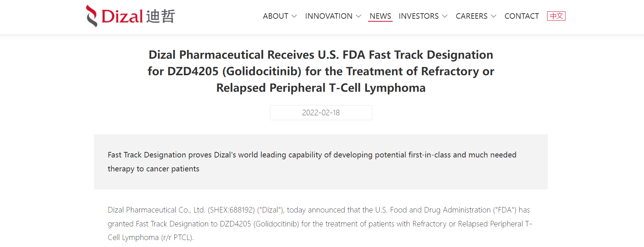Open the CONTACT page link
Image resolution: width=644 pixels, height=247 pixels.
click(x=521, y=16)
